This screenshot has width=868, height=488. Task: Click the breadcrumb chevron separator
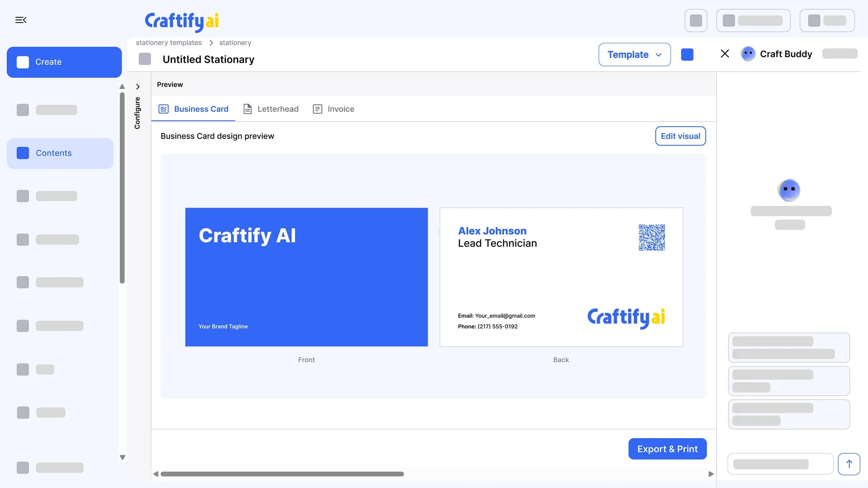pos(211,43)
